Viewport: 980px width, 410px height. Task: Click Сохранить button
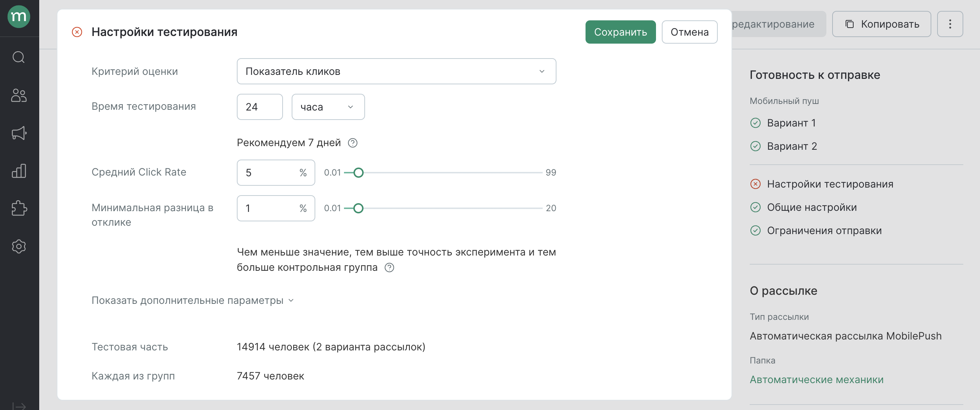(620, 32)
